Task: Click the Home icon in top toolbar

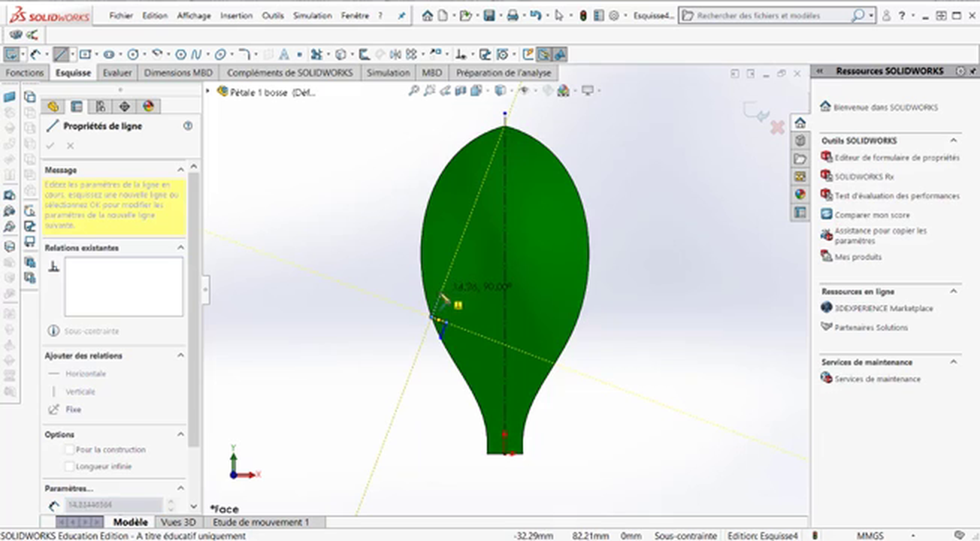Action: pyautogui.click(x=428, y=16)
